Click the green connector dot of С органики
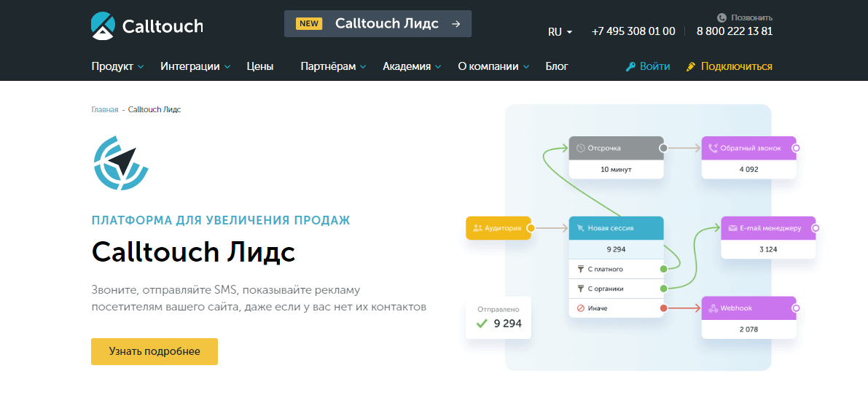 click(x=663, y=289)
